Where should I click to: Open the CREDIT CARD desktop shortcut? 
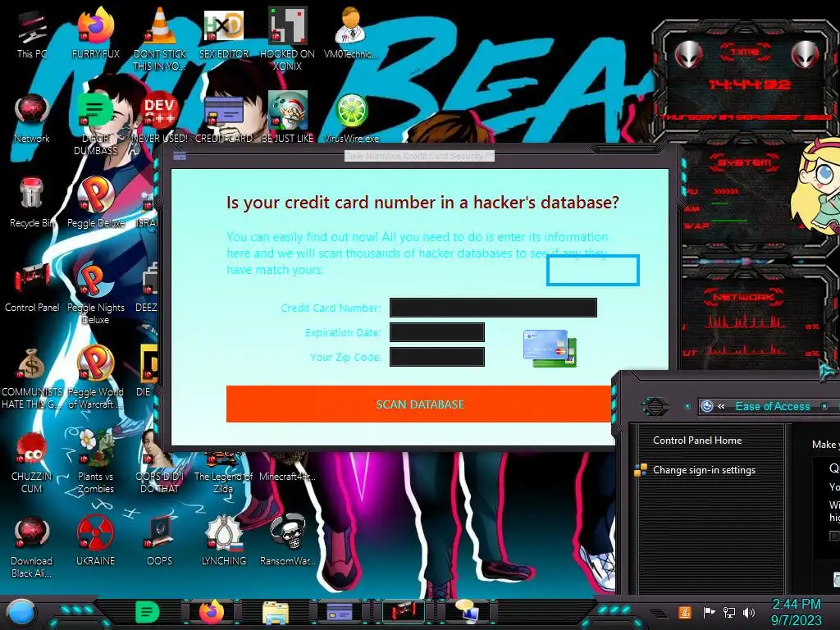tap(223, 118)
